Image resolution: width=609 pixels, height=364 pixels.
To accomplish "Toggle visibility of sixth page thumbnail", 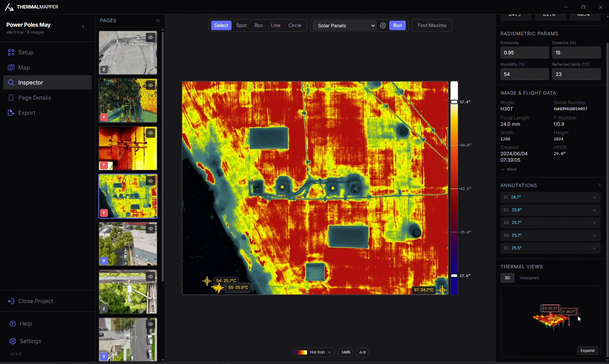I will 151,276.
